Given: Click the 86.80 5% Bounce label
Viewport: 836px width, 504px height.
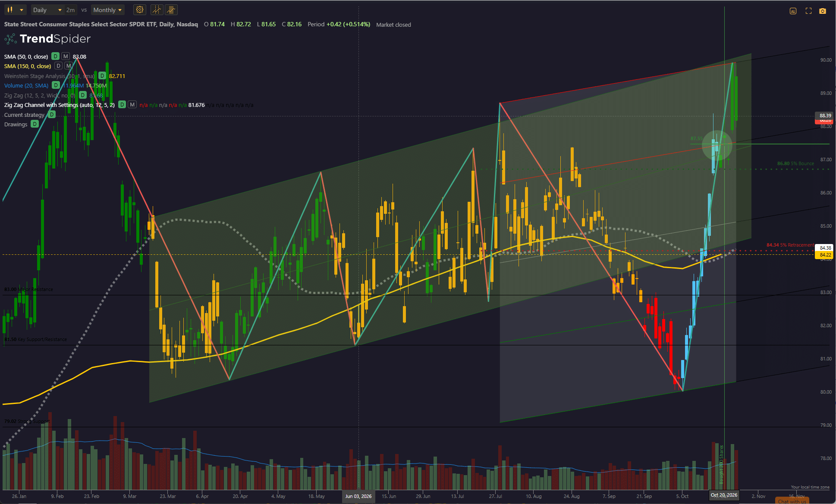Looking at the screenshot, I should pos(795,163).
